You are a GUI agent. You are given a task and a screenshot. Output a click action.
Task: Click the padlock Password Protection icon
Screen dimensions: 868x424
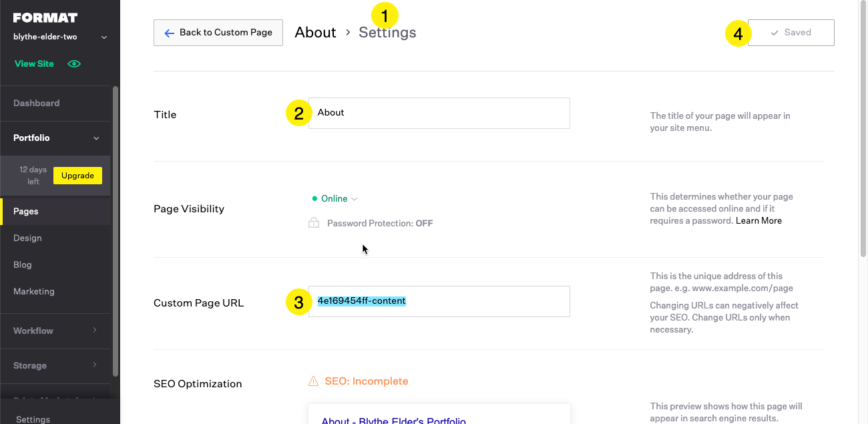tap(314, 223)
